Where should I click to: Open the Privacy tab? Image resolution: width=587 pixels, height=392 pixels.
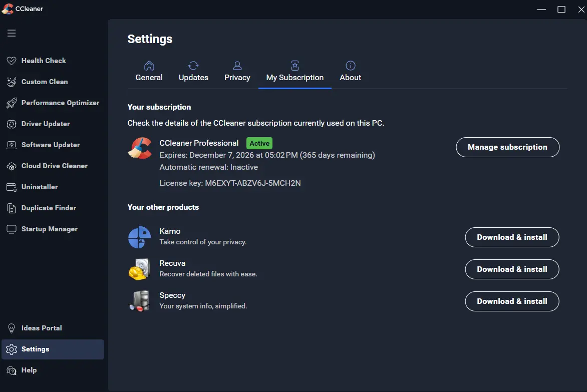(x=237, y=72)
